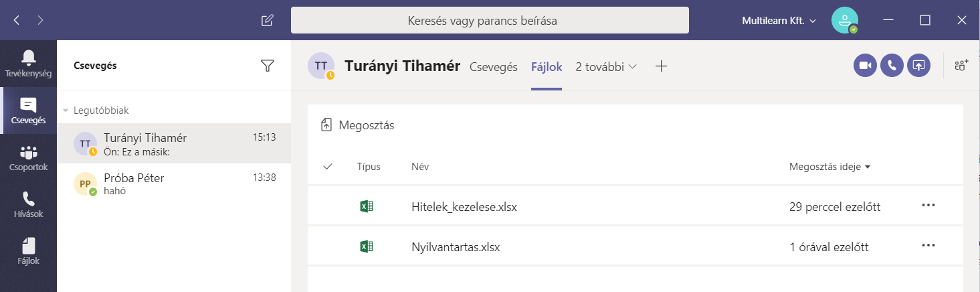Click the Megosztás share button

(x=358, y=125)
